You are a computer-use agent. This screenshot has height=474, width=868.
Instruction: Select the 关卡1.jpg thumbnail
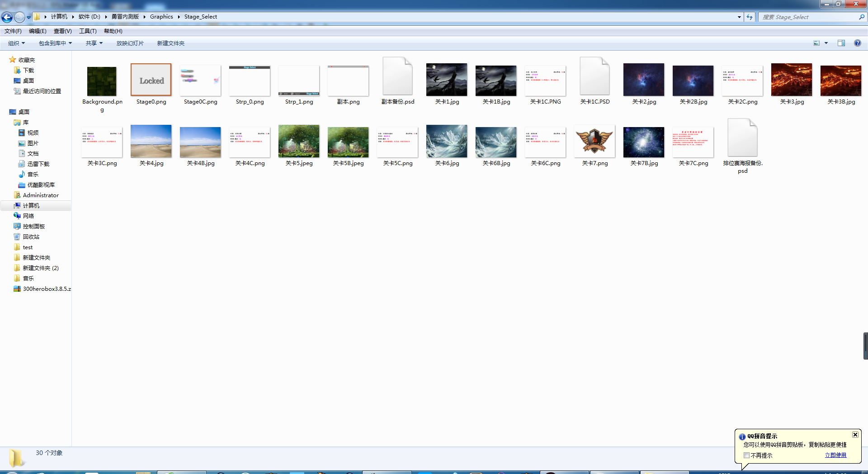[x=447, y=80]
